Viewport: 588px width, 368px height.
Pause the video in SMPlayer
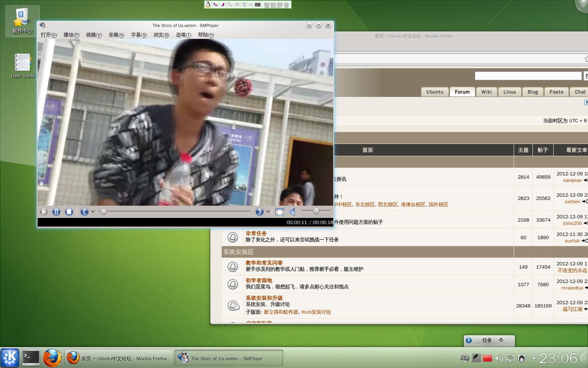pyautogui.click(x=56, y=212)
